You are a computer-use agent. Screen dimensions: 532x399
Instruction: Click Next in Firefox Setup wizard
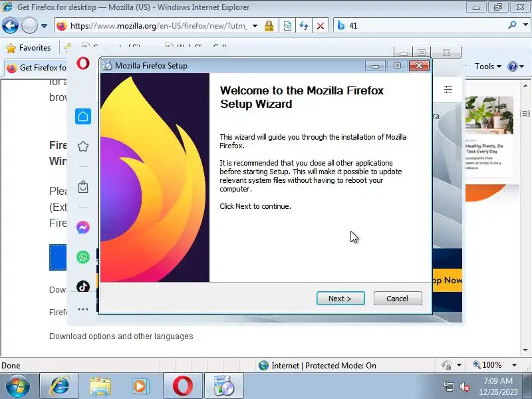[340, 299]
